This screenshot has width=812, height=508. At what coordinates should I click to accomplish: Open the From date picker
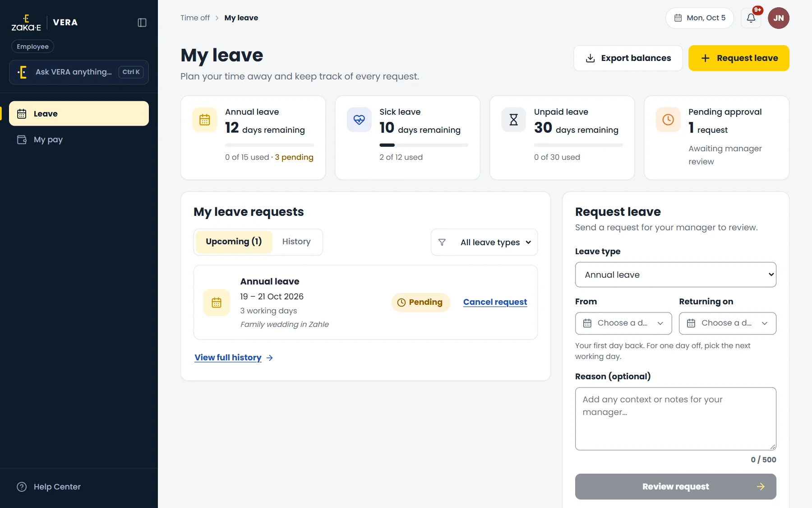click(623, 323)
